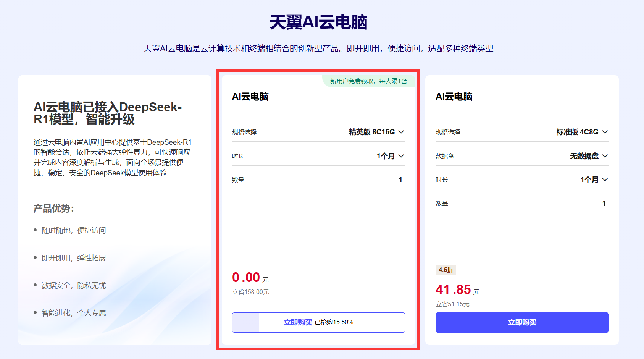Click the 产品优势 label
Image resolution: width=644 pixels, height=359 pixels.
(54, 209)
